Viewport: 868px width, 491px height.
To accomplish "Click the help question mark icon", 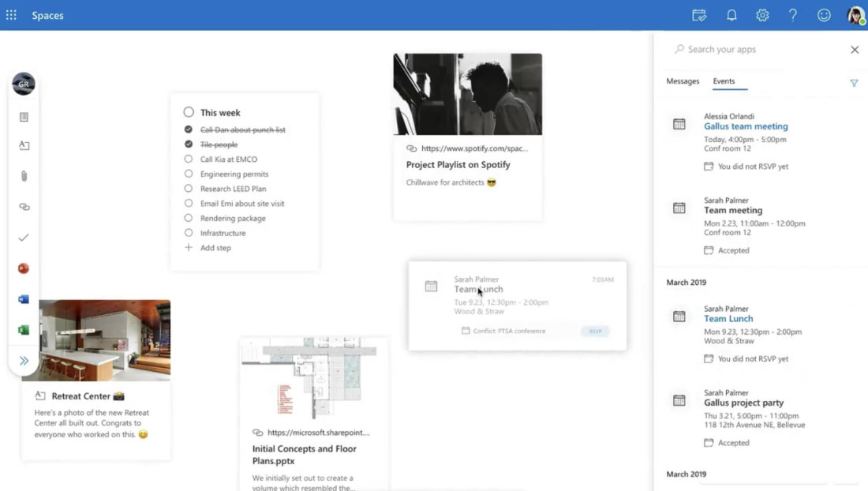I will click(793, 15).
